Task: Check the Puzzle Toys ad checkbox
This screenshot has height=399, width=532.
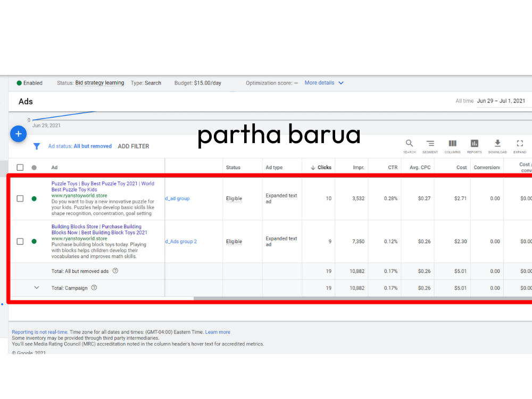Action: 20,198
